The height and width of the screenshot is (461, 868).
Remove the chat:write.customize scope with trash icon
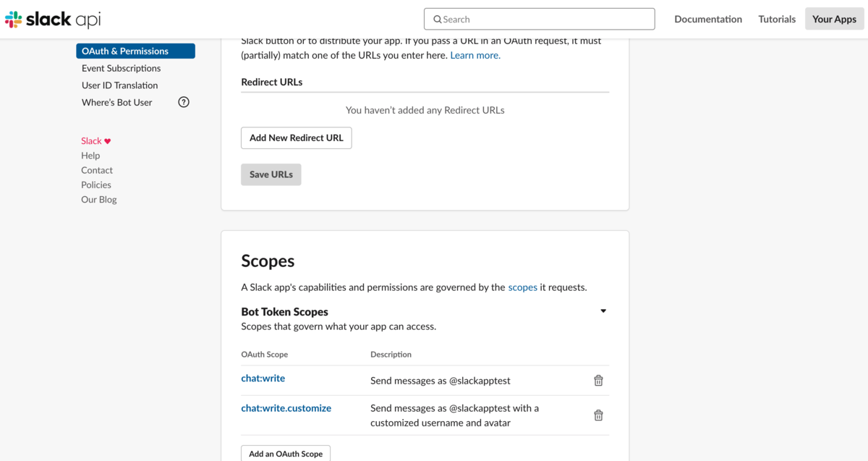coord(598,415)
